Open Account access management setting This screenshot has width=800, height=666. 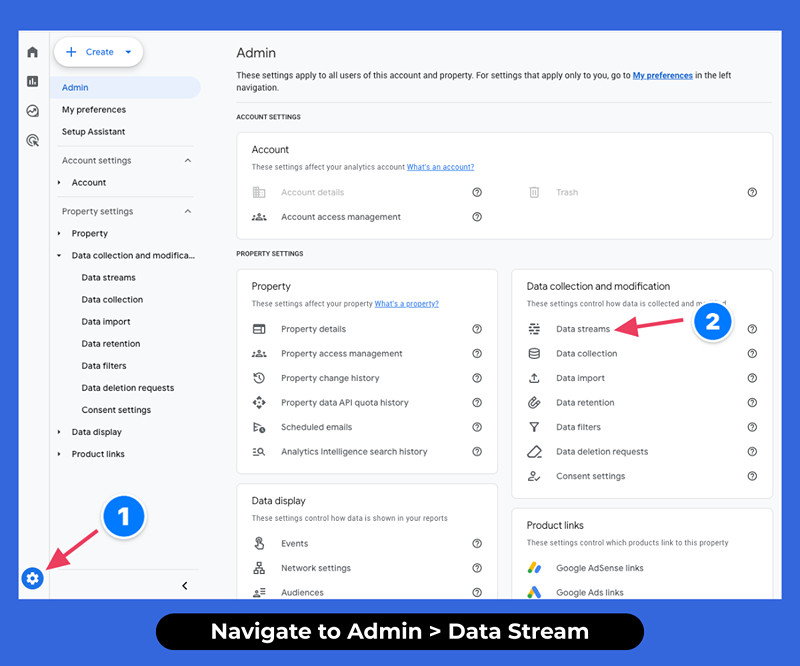341,217
